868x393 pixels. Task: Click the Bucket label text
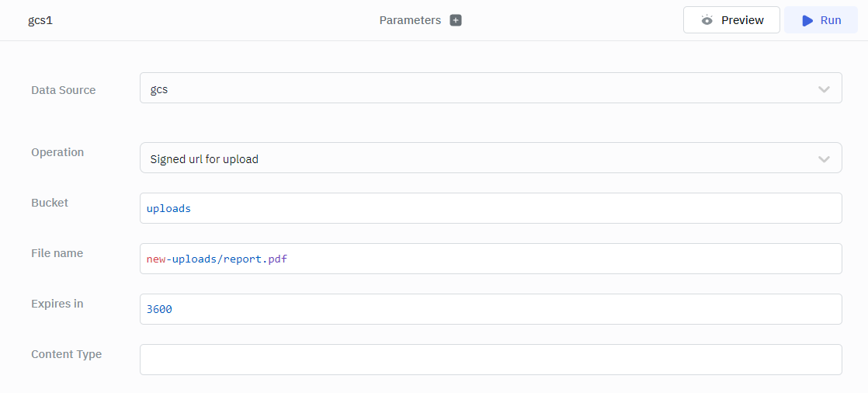(x=50, y=203)
